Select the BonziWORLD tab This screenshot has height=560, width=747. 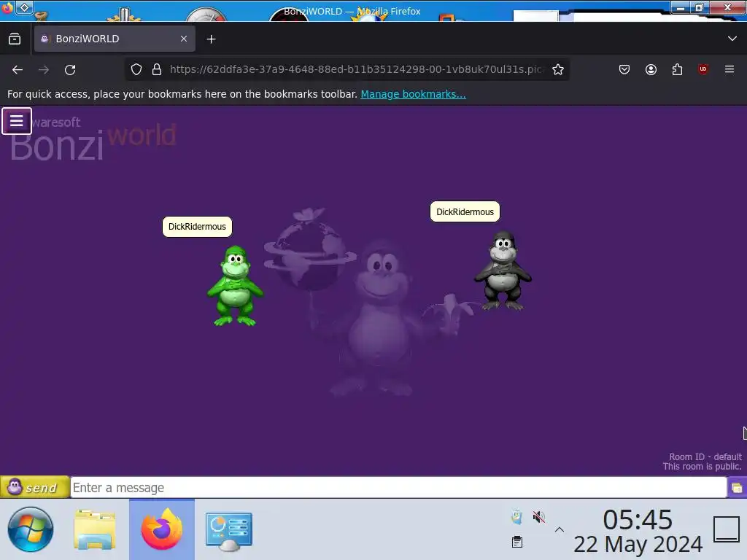tap(115, 39)
